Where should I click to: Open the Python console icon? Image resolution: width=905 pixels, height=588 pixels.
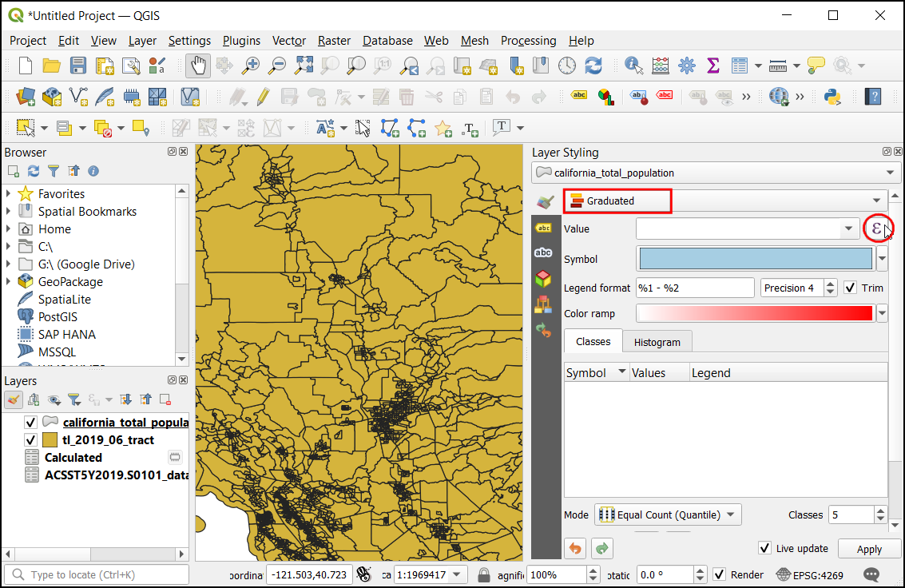coord(833,97)
